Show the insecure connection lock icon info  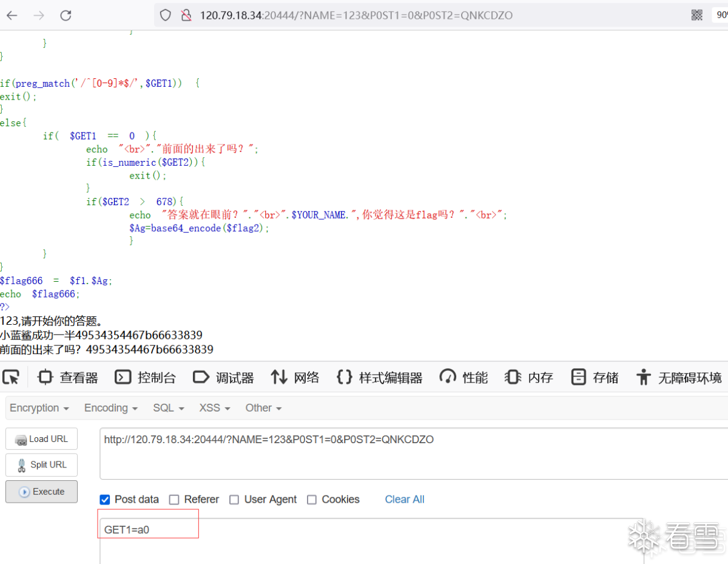(186, 15)
